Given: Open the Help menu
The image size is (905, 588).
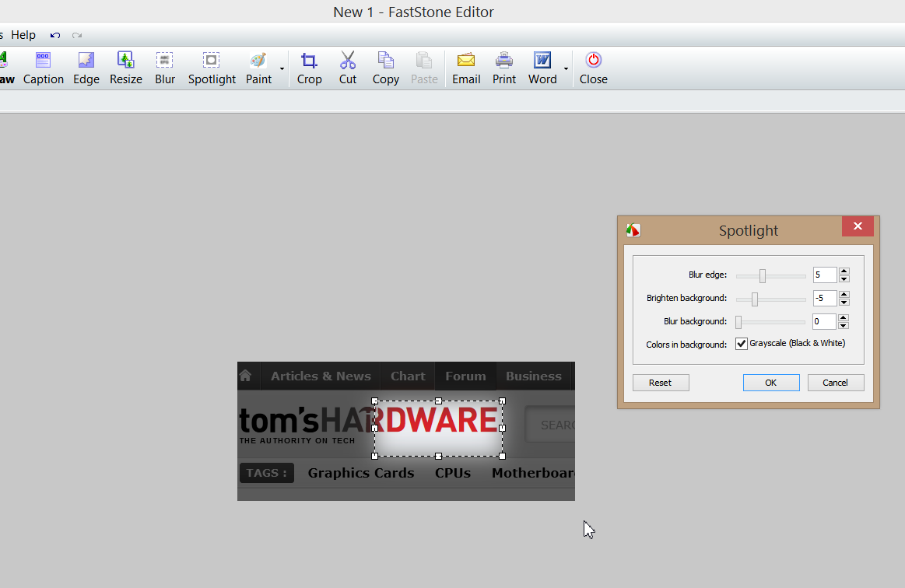Looking at the screenshot, I should pos(23,35).
